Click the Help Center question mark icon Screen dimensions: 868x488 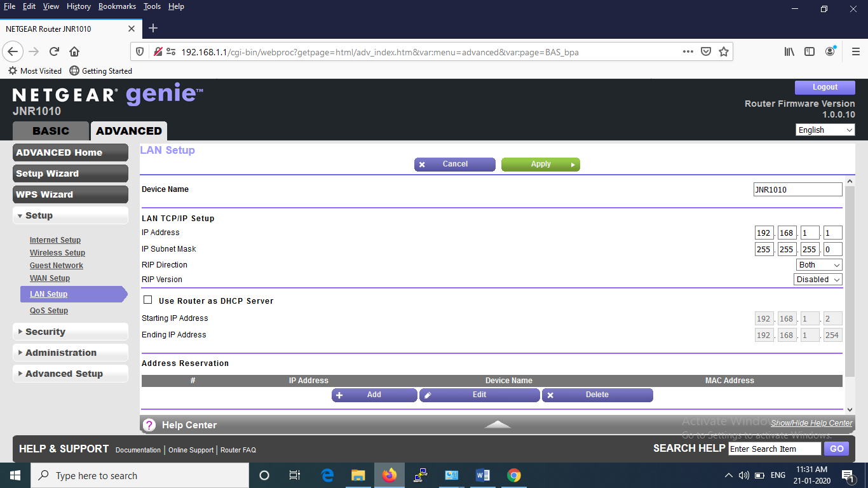pyautogui.click(x=149, y=425)
